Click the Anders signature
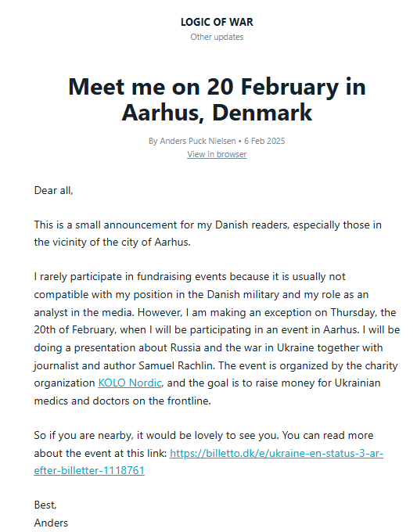The height and width of the screenshot is (532, 417). [51, 523]
